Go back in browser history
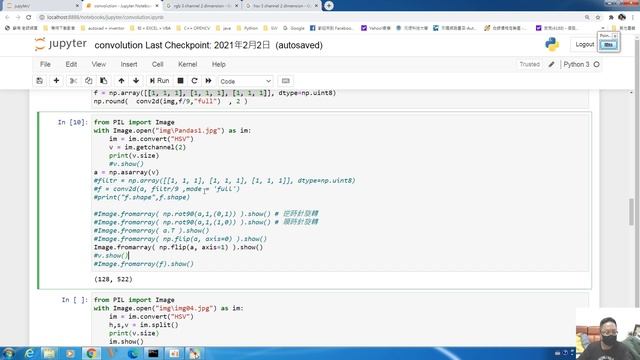The width and height of the screenshot is (640, 360). (7, 17)
